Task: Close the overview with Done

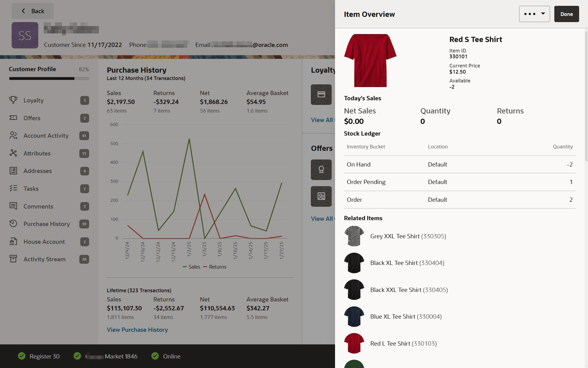Action: (x=567, y=14)
